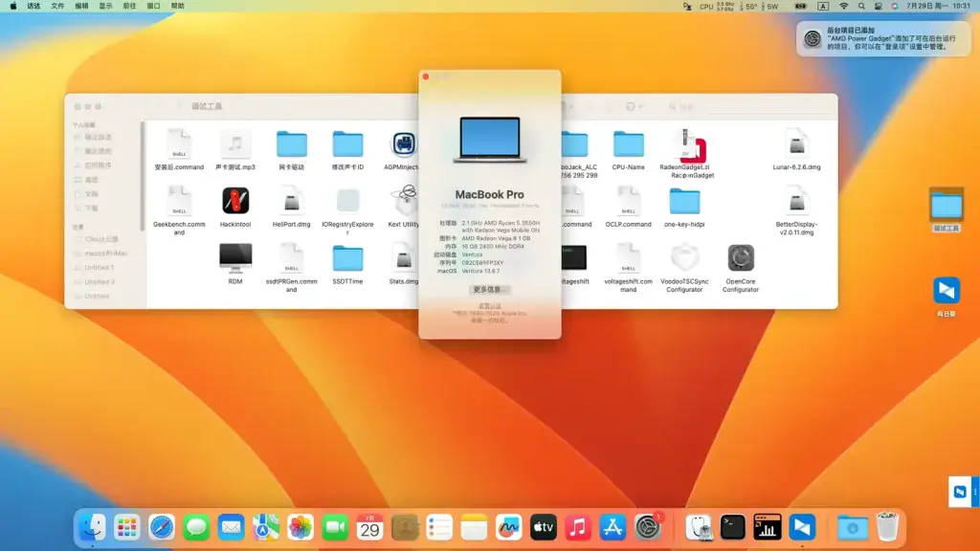Open the 编辑 menu

[82, 7]
